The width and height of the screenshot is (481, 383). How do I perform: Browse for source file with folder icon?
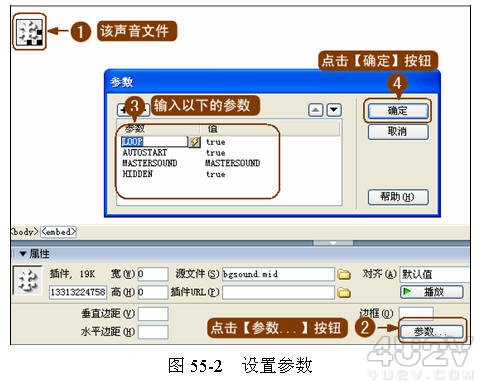click(344, 274)
